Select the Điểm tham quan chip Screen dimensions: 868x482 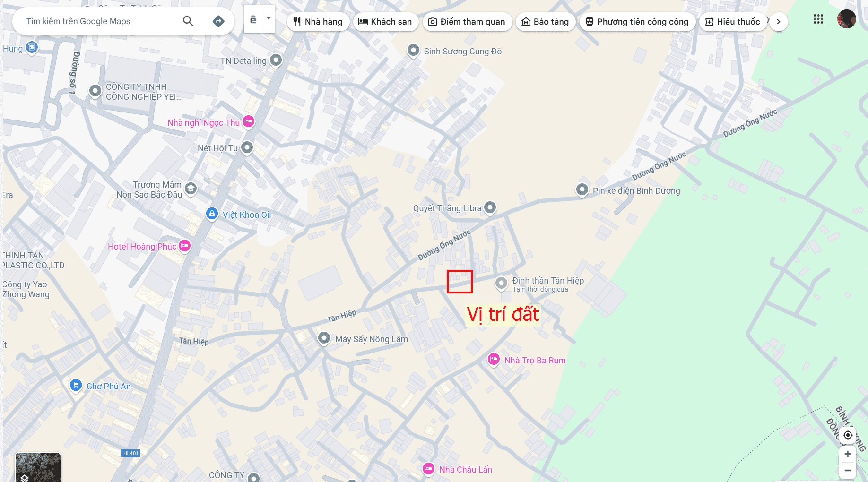point(467,22)
